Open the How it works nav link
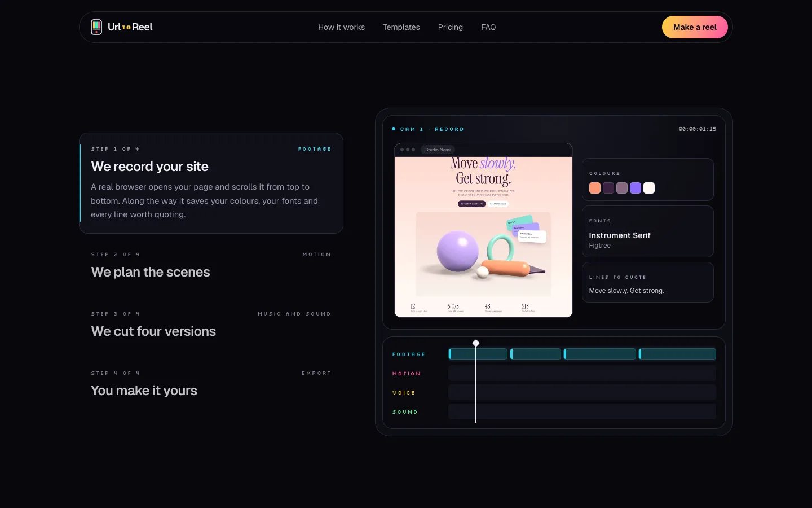Image resolution: width=812 pixels, height=508 pixels. (x=341, y=27)
